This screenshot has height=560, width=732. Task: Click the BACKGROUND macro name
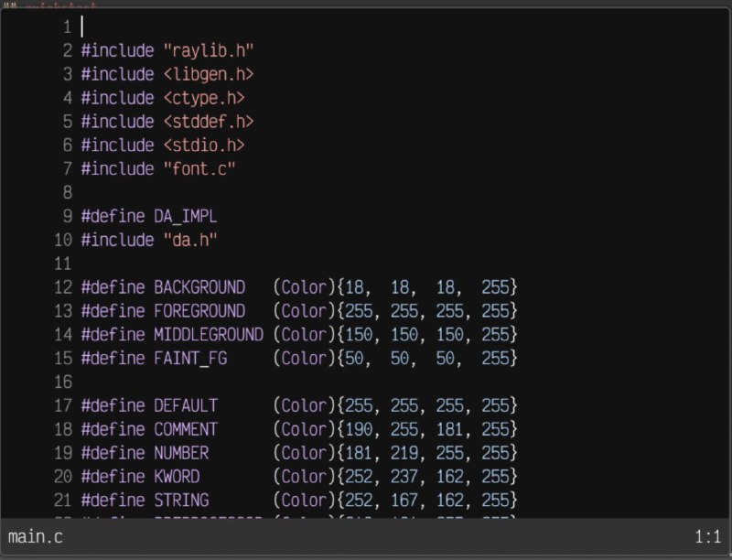tap(199, 287)
